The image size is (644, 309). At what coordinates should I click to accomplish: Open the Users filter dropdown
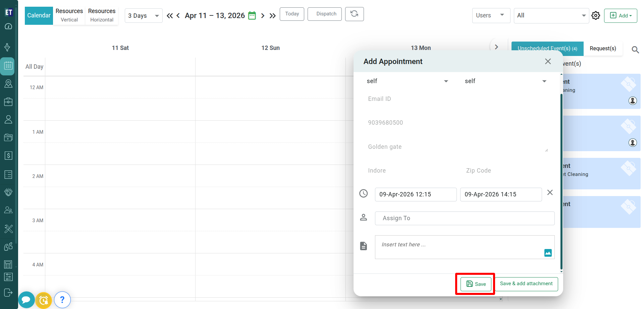coord(491,15)
